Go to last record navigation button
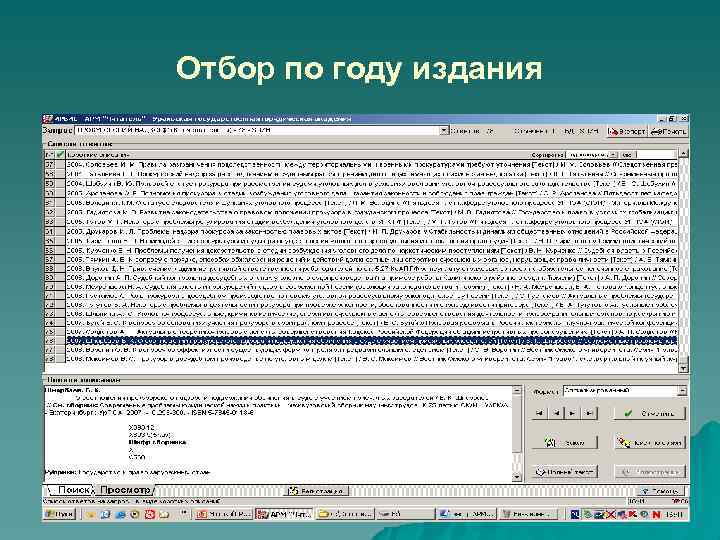This screenshot has width=720, height=540. point(589,413)
